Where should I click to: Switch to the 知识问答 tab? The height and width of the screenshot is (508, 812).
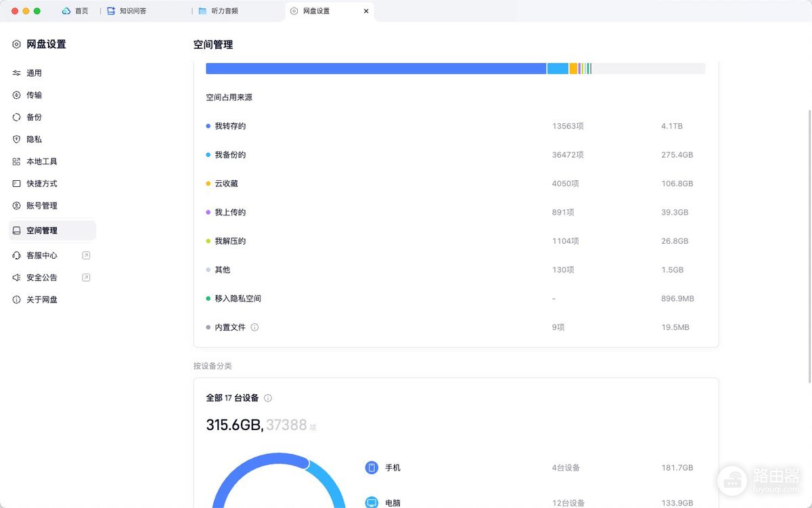point(133,11)
